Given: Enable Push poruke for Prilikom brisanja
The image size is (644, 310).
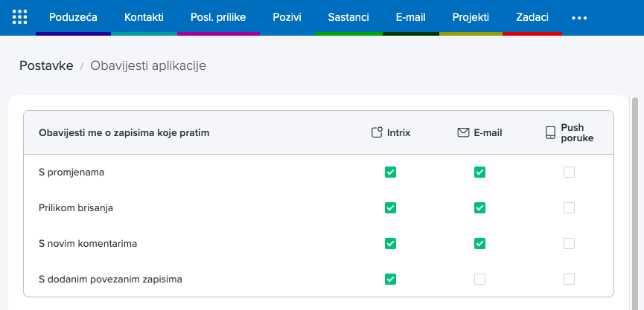Looking at the screenshot, I should coord(569,208).
